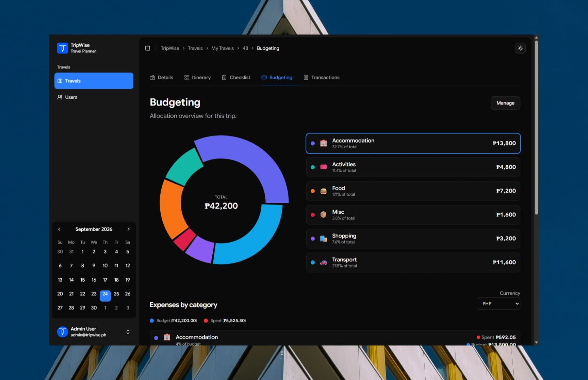
Task: Click the scrollbar down arrow
Action: pos(536,342)
